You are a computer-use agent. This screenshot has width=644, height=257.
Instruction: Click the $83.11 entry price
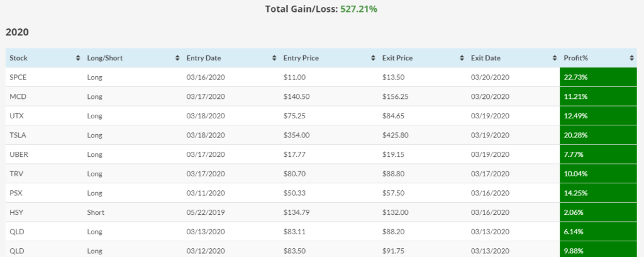294,232
